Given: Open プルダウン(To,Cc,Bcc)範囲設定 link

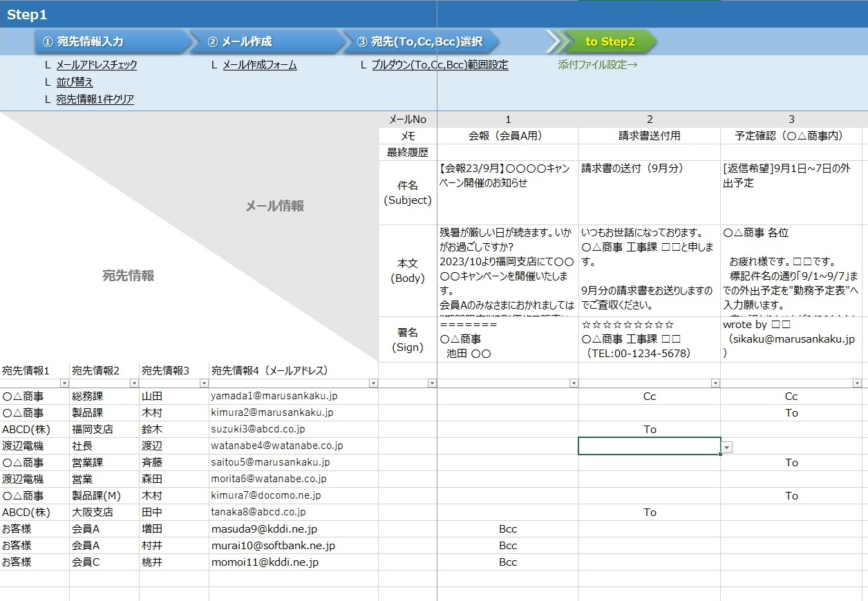Looking at the screenshot, I should [x=440, y=65].
